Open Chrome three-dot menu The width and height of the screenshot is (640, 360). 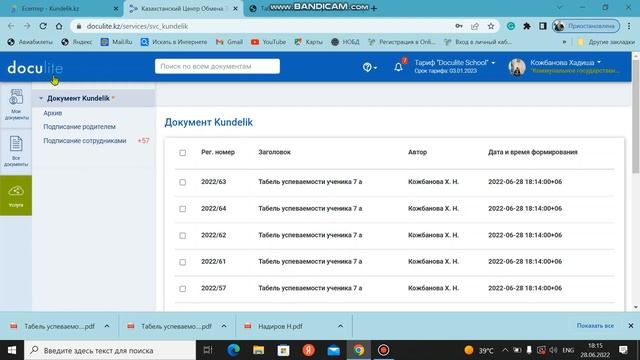pyautogui.click(x=629, y=26)
